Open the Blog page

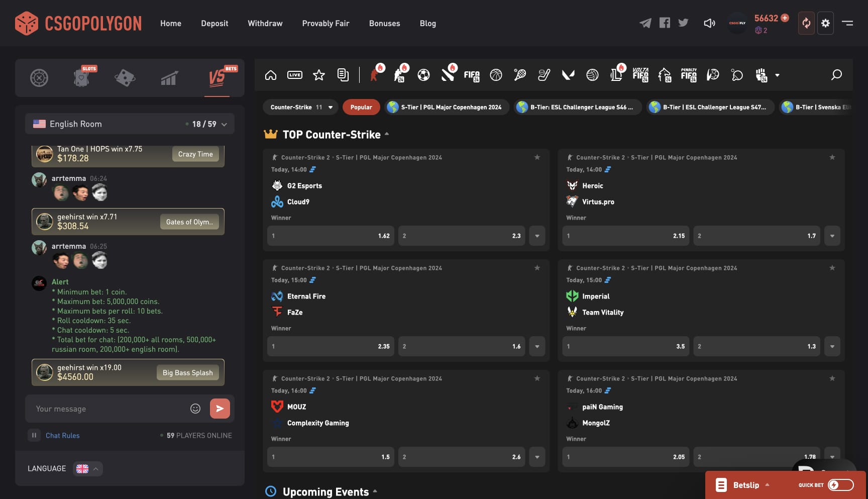[428, 23]
